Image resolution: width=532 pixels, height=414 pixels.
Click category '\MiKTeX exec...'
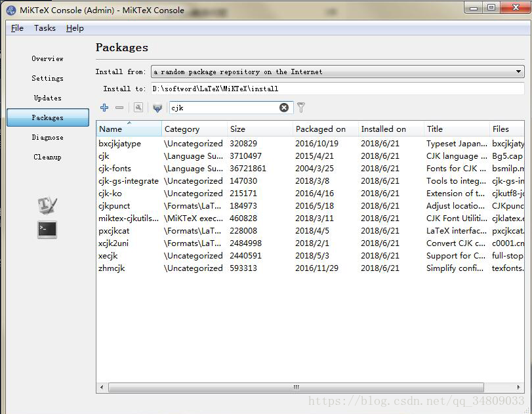[194, 218]
